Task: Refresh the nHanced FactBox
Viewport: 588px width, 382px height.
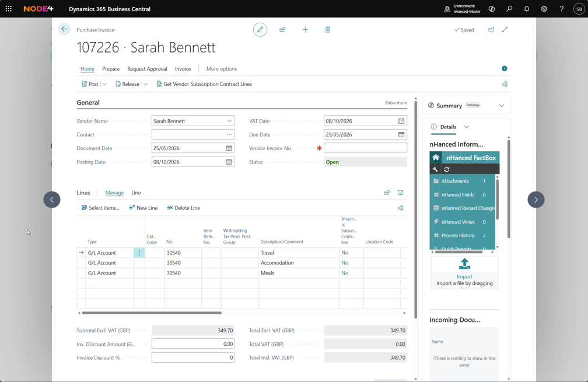Action: point(447,169)
